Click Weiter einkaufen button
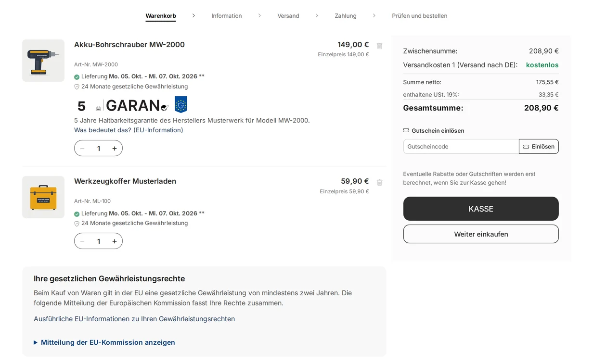The height and width of the screenshot is (364, 593). pyautogui.click(x=481, y=234)
